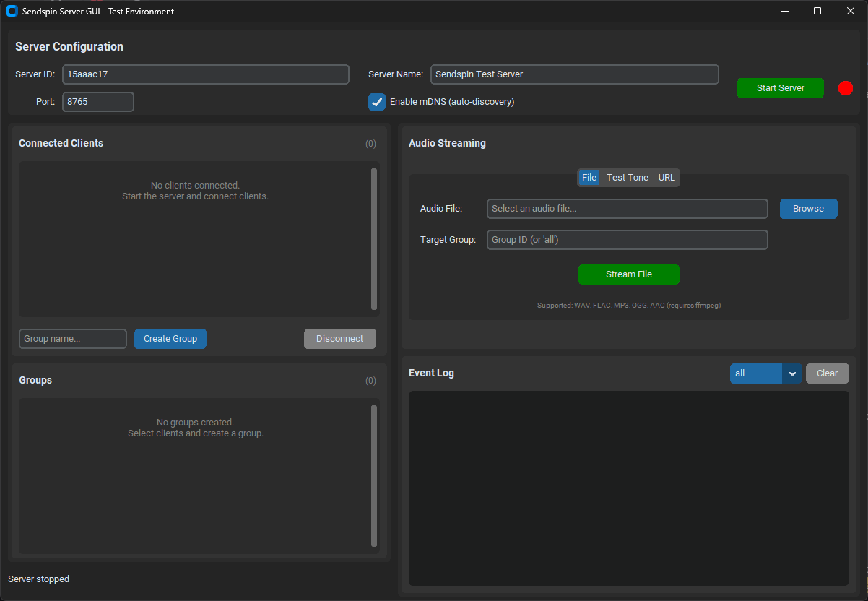Viewport: 868px width, 601px height.
Task: Start the server
Action: click(x=781, y=88)
